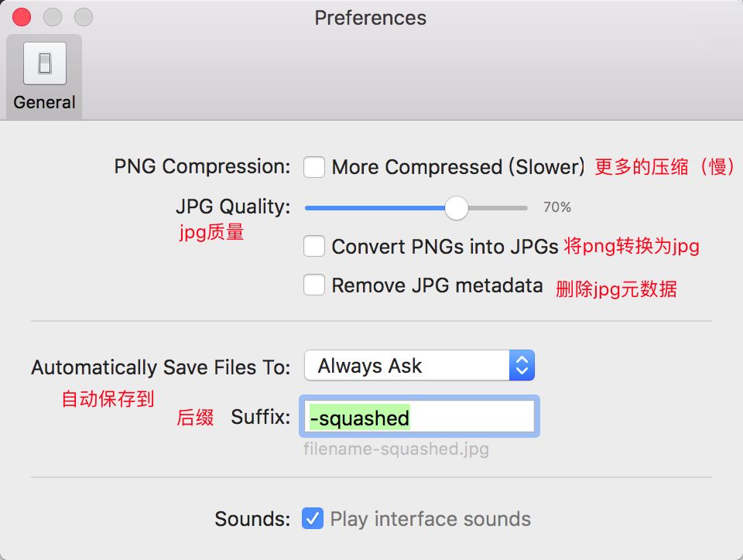The width and height of the screenshot is (743, 560).
Task: Click the Remove JPG metadata label text
Action: pyautogui.click(x=437, y=285)
